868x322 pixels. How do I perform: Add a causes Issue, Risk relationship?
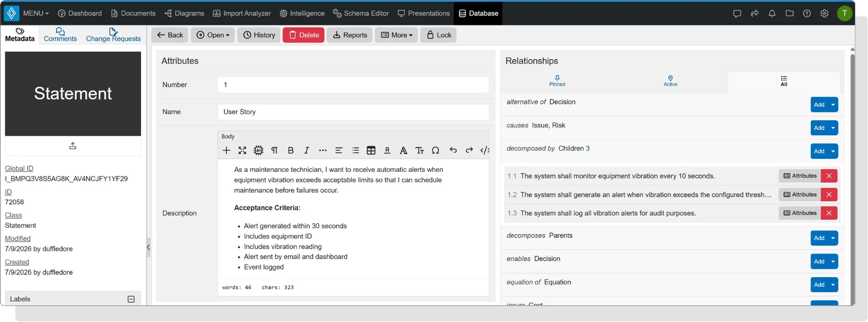(819, 128)
